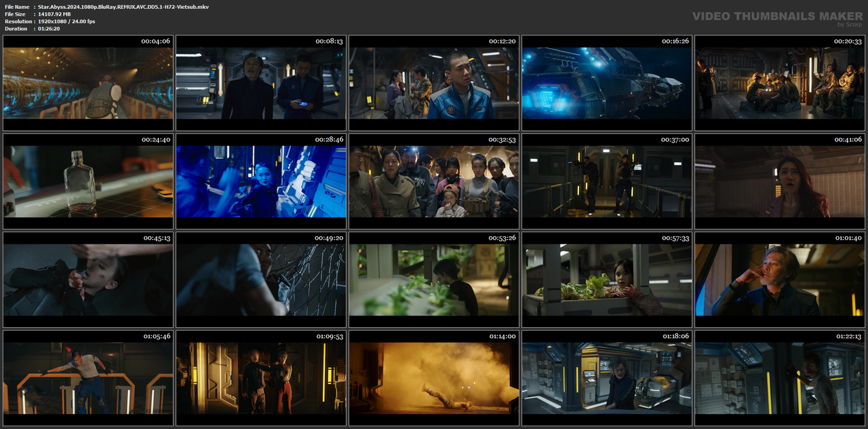Click the file name Star.Abyss.2024.1080p.BluRay.REMUX.AVC.DD5.1-H72-Vietsub.mkv
868x429 pixels.
123,7
